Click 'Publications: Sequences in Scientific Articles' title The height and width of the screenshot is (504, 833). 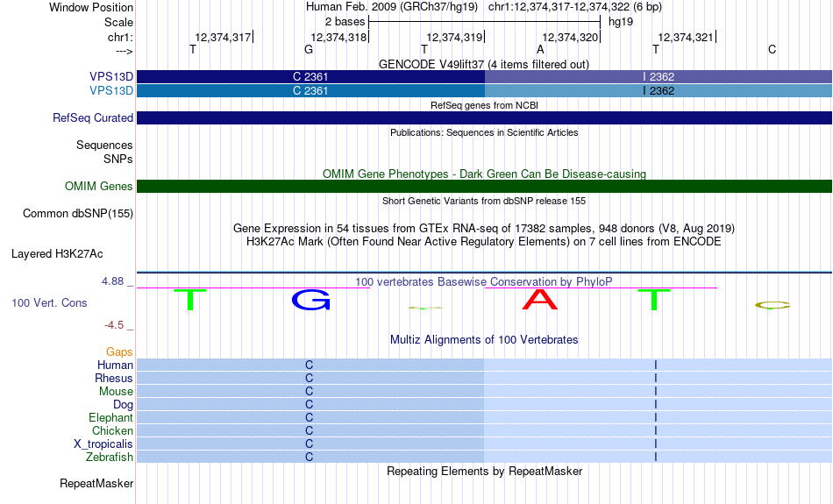[x=484, y=132]
